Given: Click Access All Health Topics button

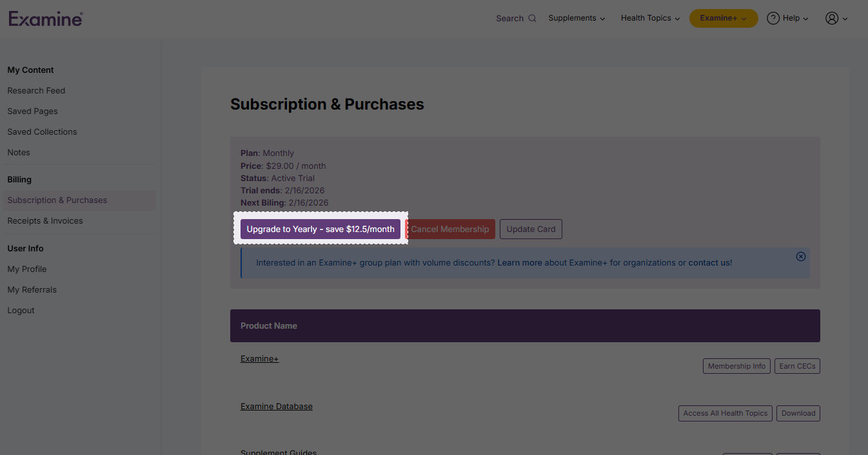Looking at the screenshot, I should 725,413.
